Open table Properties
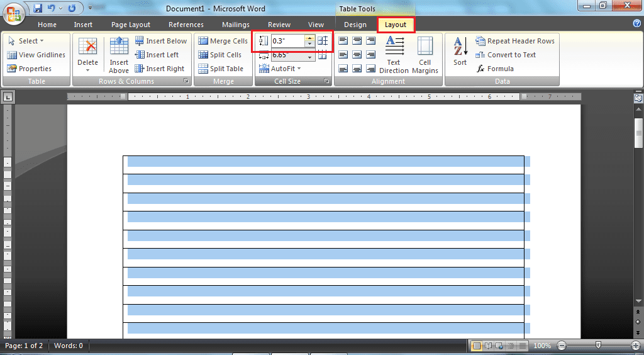Screen dimensions: 644x355 point(29,69)
